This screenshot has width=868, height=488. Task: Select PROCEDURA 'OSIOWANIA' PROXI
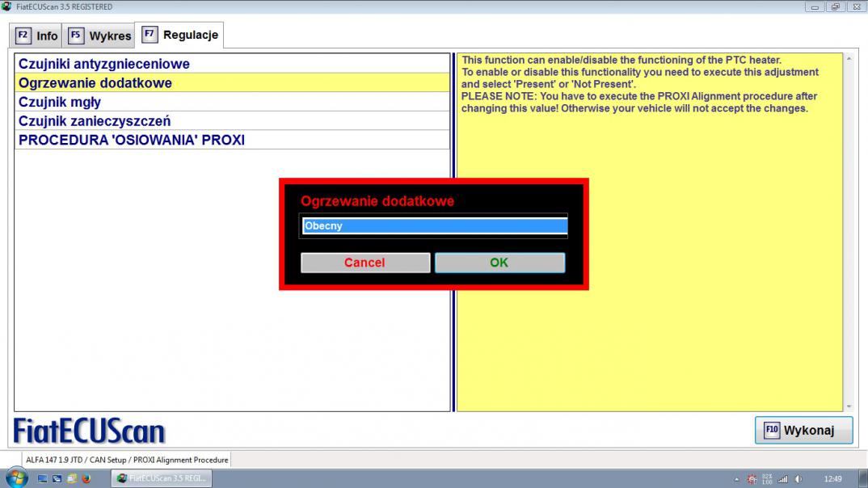coord(232,140)
